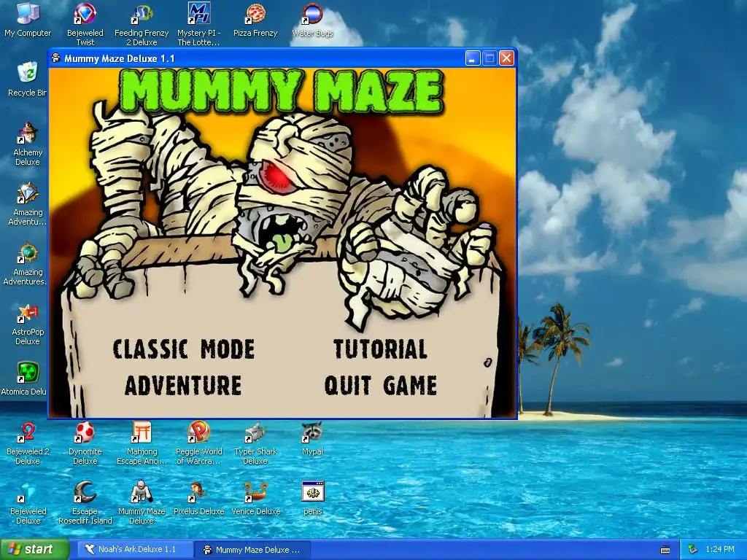Image resolution: width=747 pixels, height=560 pixels.
Task: Minimize the Mummy Maze Deluxe window
Action: click(x=473, y=58)
